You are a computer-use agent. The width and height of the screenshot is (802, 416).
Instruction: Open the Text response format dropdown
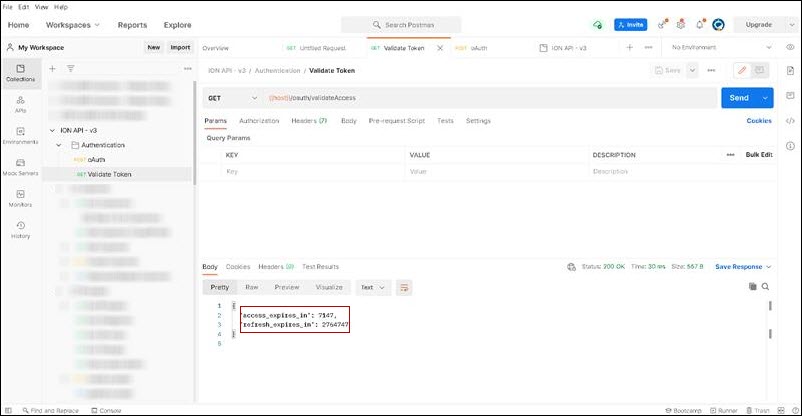click(373, 287)
